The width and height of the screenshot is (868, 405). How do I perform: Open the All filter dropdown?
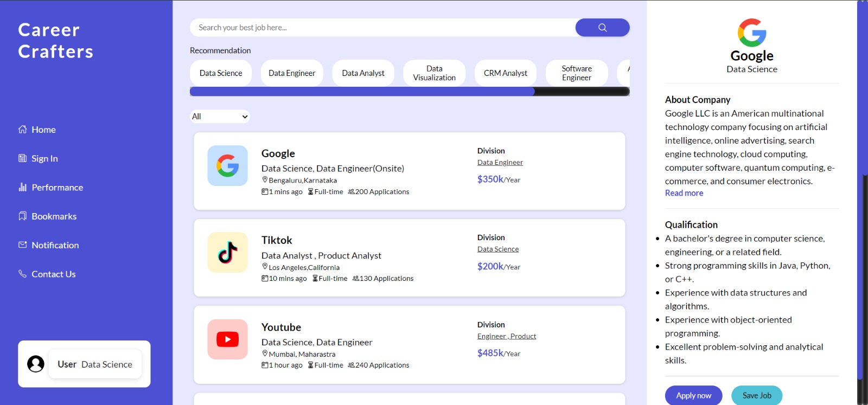220,117
